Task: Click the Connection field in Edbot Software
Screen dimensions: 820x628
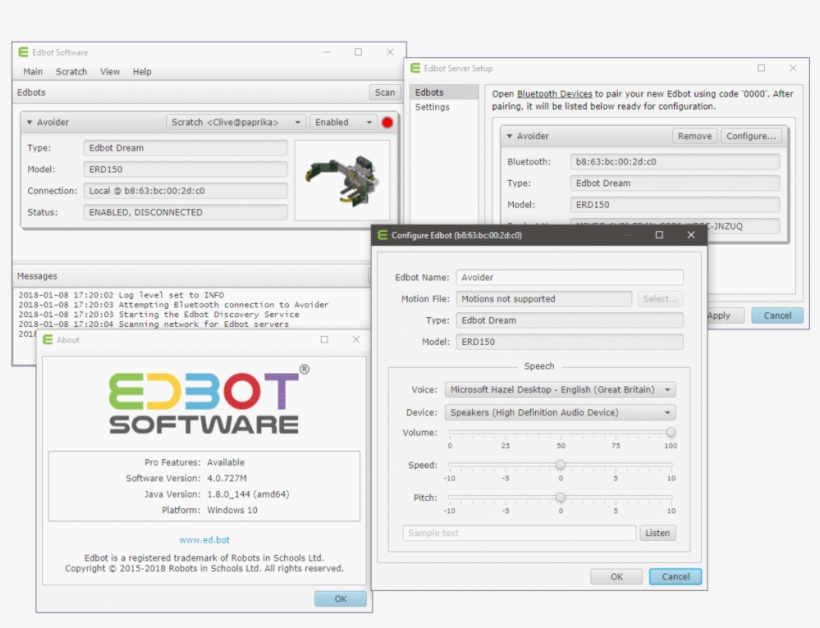Action: point(185,191)
